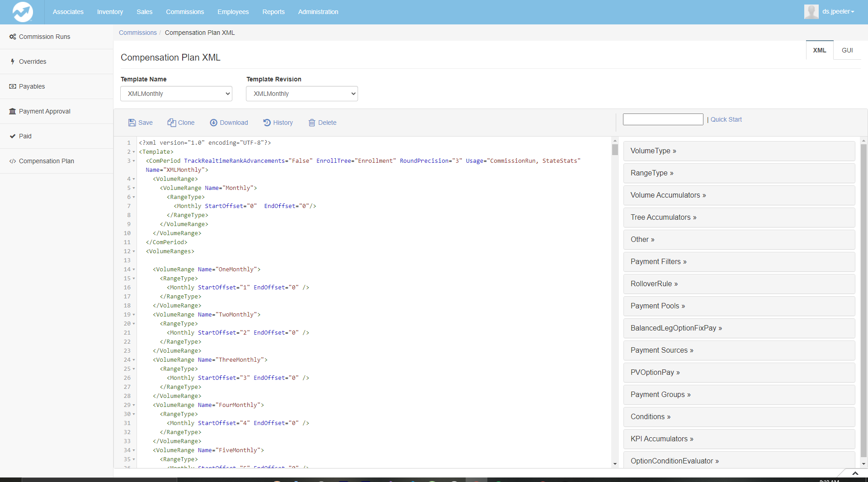This screenshot has width=868, height=482.
Task: Open the ds.jpeeler user menu
Action: 838,12
